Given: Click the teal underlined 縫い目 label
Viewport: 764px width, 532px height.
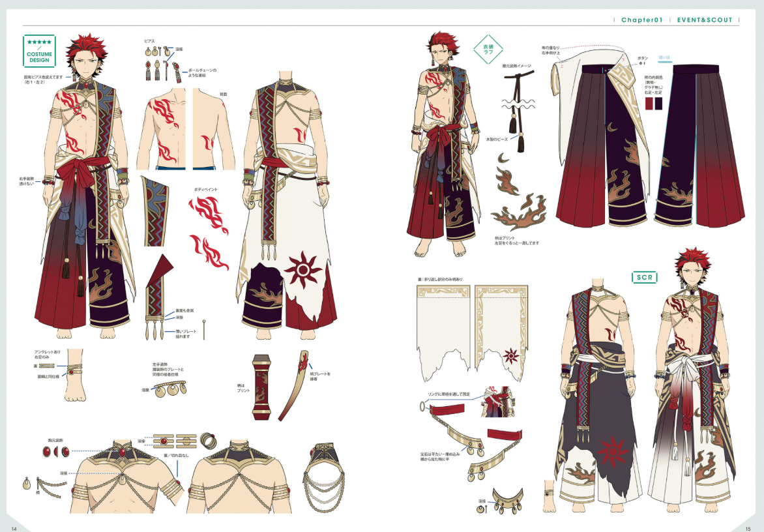Looking at the screenshot, I should pos(665,57).
